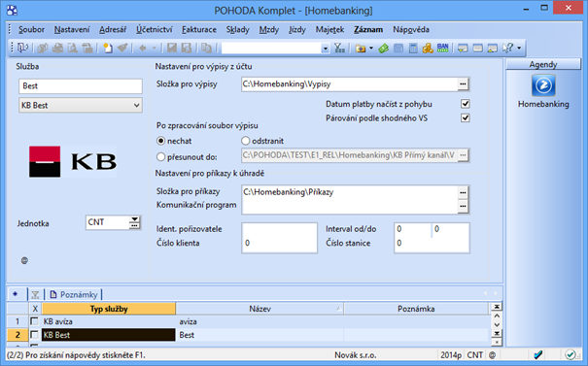
Task: Click the first panel layout toolbar icon
Action: 463,48
